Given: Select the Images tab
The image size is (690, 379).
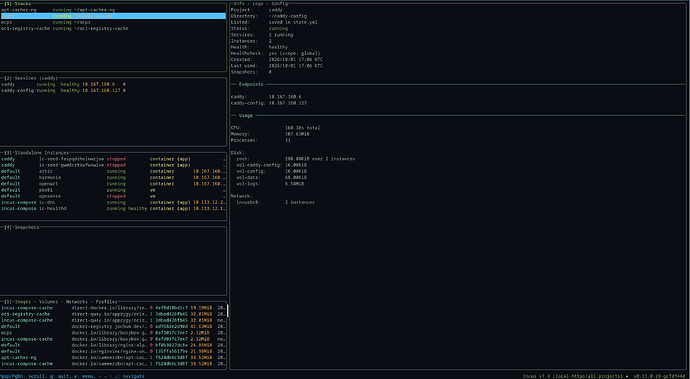Looking at the screenshot, I should click(x=23, y=302).
